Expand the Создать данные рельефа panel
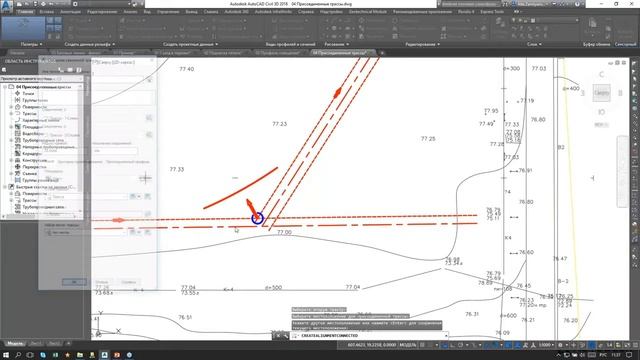 point(89,44)
